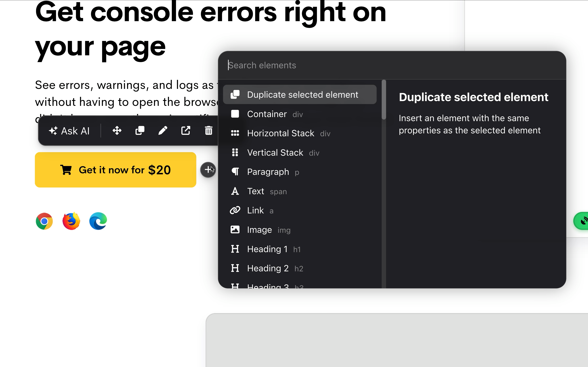Click the Chrome browser icon
588x367 pixels.
point(44,221)
